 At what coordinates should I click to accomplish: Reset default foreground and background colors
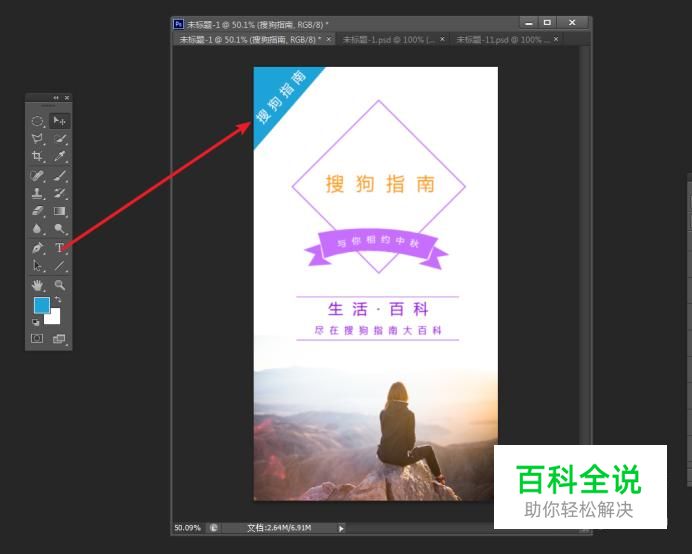pos(36,323)
